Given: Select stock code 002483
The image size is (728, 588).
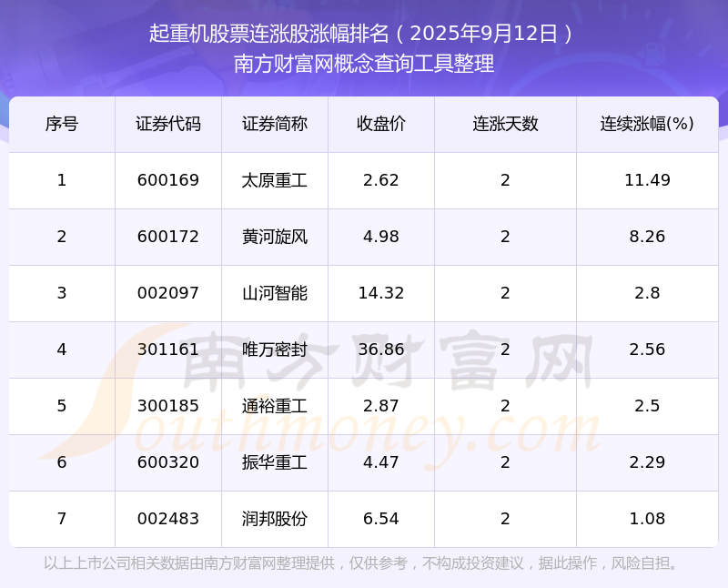Looking at the screenshot, I should [x=168, y=519].
